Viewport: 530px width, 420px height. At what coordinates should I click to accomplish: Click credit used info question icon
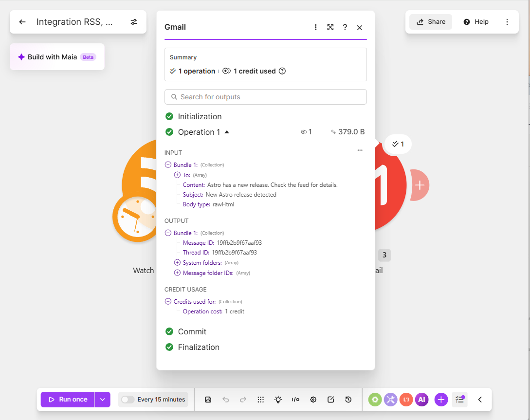(282, 71)
